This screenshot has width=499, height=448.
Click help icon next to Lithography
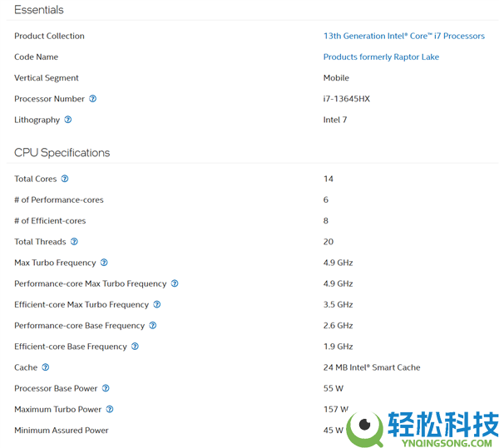pyautogui.click(x=68, y=120)
